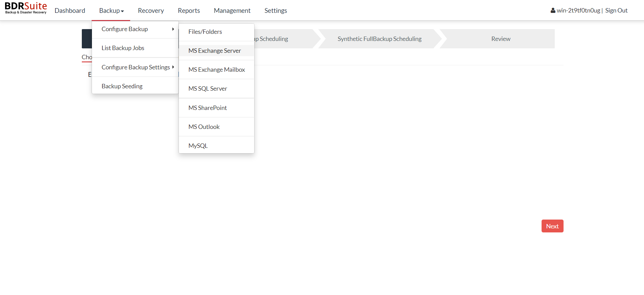Choose MS SQL Server backup
Viewport: 644px width, 295px height.
[216, 89]
